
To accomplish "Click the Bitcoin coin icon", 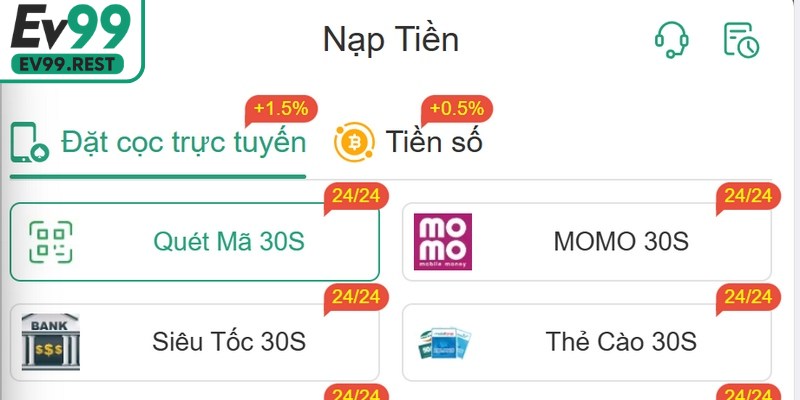I will point(353,143).
